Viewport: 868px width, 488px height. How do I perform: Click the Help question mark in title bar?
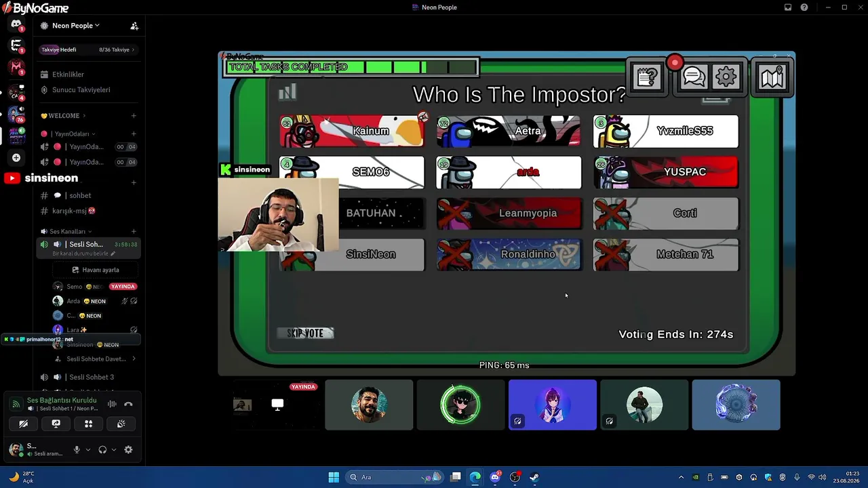(804, 7)
